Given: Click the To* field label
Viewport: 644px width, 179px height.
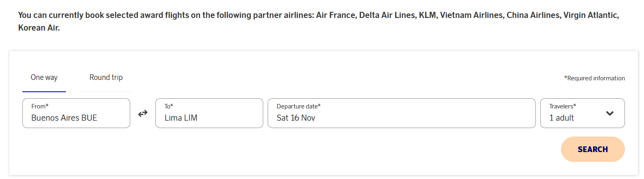Looking at the screenshot, I should [169, 106].
